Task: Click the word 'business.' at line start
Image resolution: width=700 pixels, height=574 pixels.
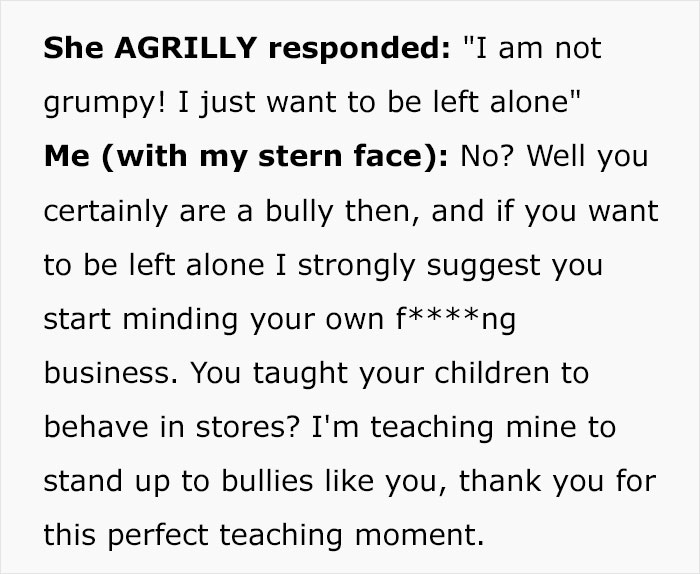Action: tap(111, 373)
